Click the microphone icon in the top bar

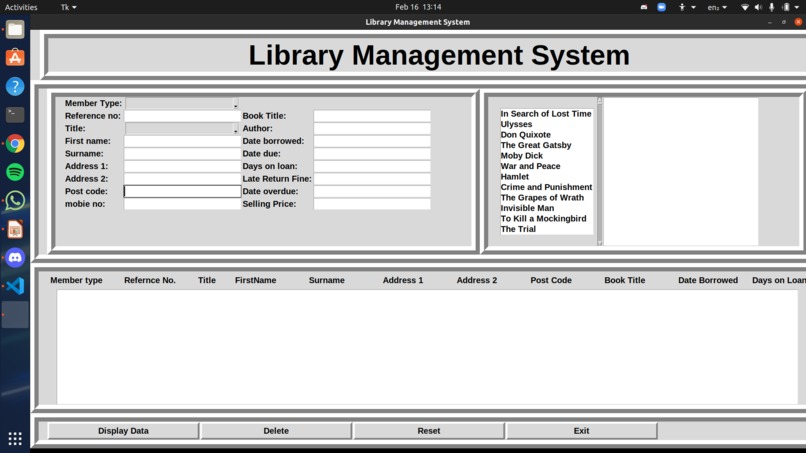tap(772, 7)
